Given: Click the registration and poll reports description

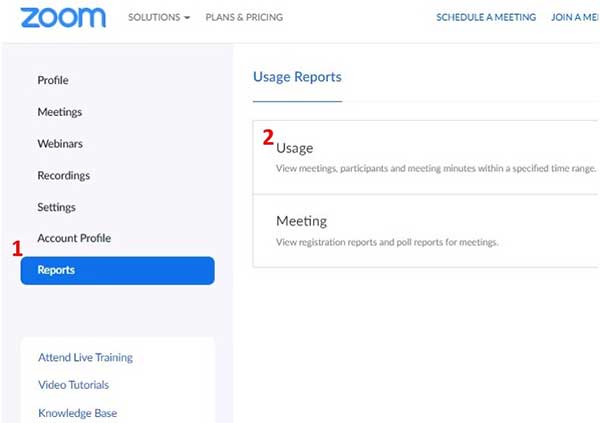Looking at the screenshot, I should pyautogui.click(x=386, y=242).
